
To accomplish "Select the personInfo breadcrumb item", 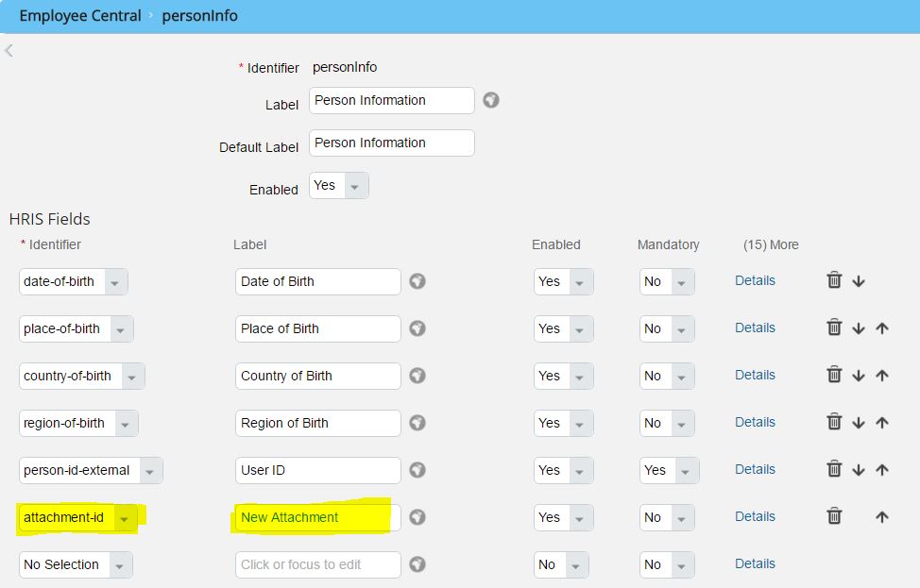I will coord(199,16).
